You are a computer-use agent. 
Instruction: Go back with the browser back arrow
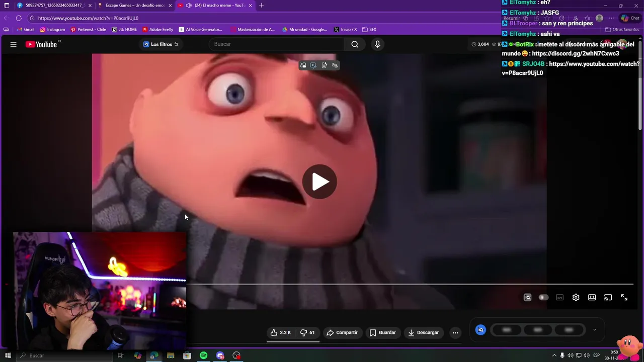point(7,18)
